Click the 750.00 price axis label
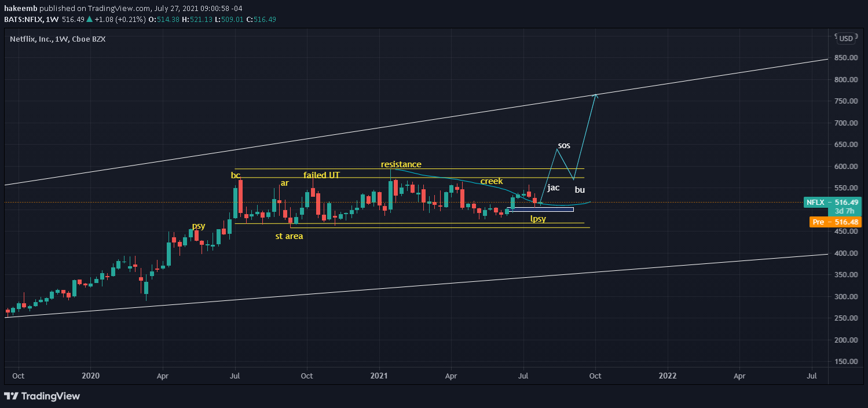 (846, 101)
